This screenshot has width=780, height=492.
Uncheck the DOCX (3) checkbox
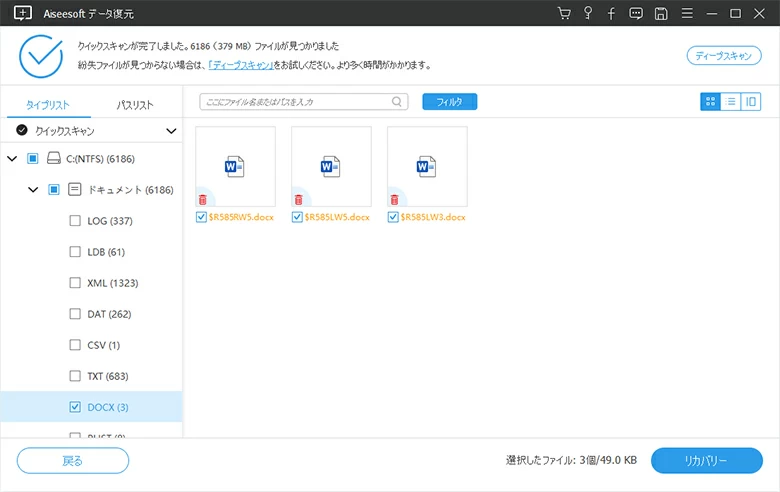click(x=75, y=407)
